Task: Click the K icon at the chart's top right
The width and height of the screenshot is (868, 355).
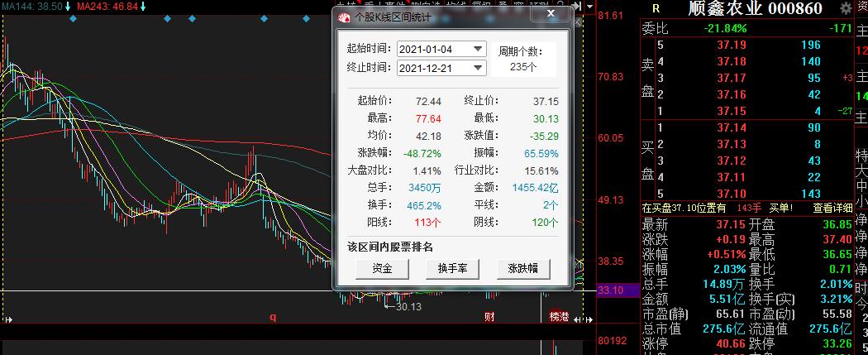Action: click(x=579, y=23)
